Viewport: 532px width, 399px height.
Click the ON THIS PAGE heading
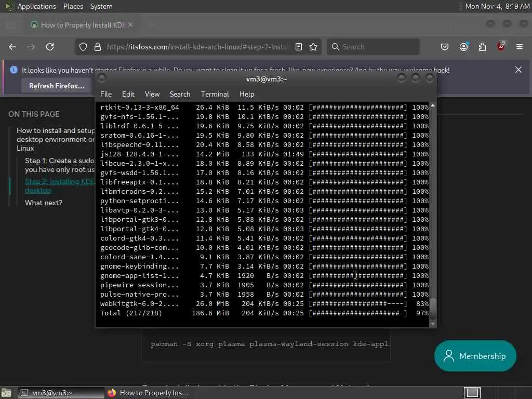[x=34, y=114]
